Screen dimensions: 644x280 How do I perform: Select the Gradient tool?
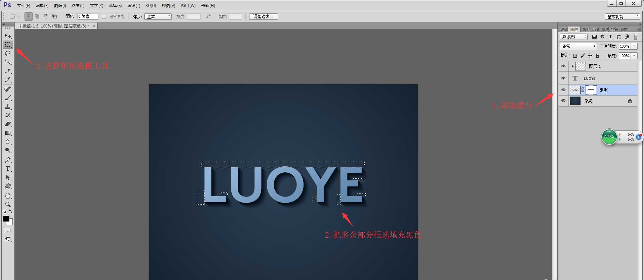click(8, 133)
